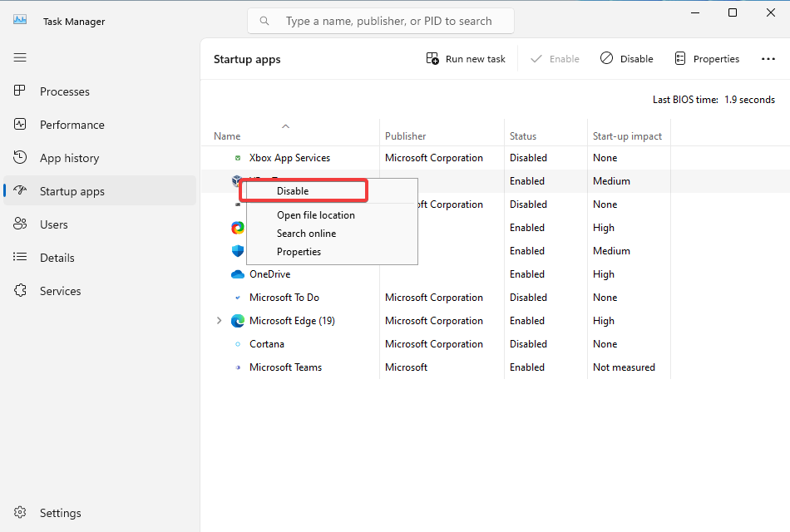The height and width of the screenshot is (532, 790).
Task: Open the Performance section
Action: 72,125
